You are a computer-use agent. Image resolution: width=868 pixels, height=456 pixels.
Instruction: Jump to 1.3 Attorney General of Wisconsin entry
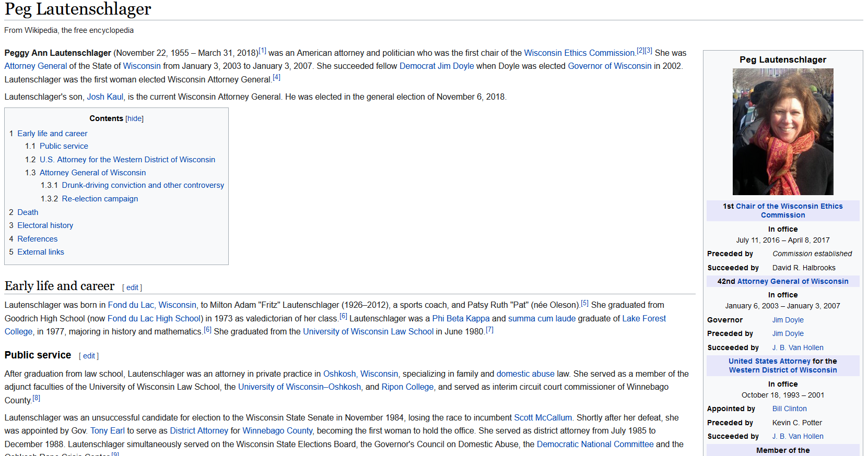[x=92, y=173]
